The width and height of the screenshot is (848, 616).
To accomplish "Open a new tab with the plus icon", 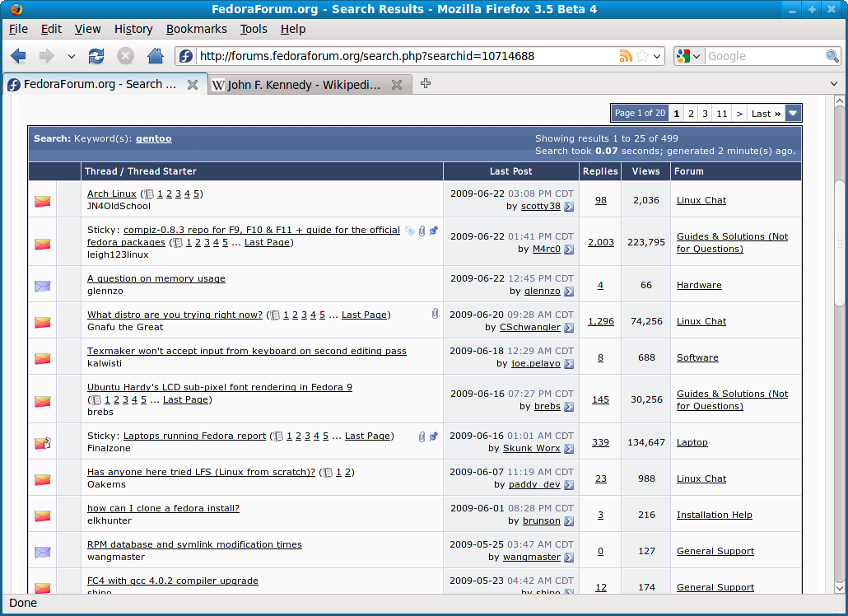I will coord(426,83).
